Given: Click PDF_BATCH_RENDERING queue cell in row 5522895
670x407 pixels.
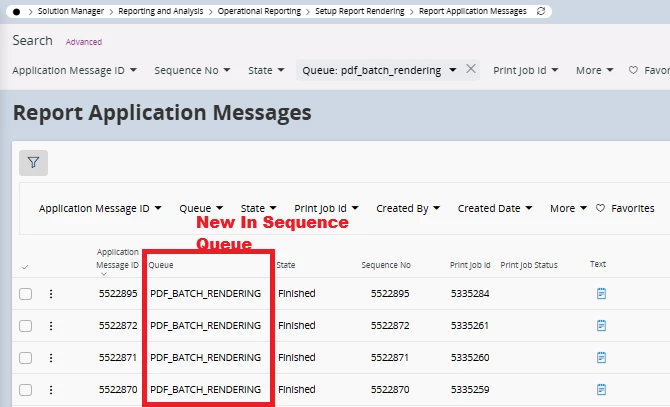Looking at the screenshot, I should pos(206,293).
